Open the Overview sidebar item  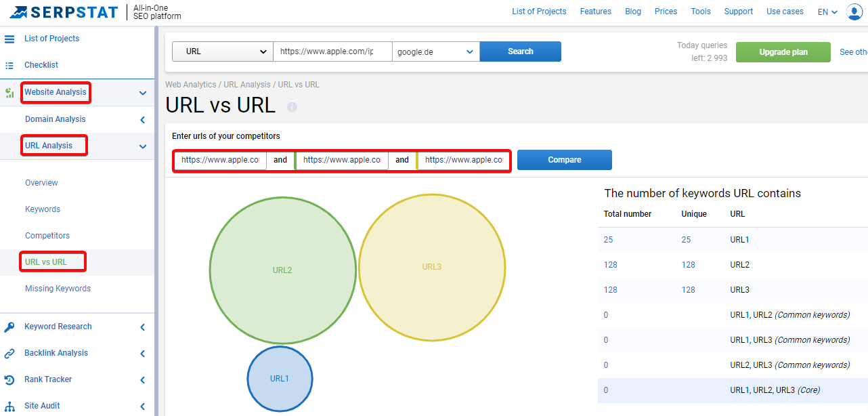click(x=41, y=183)
